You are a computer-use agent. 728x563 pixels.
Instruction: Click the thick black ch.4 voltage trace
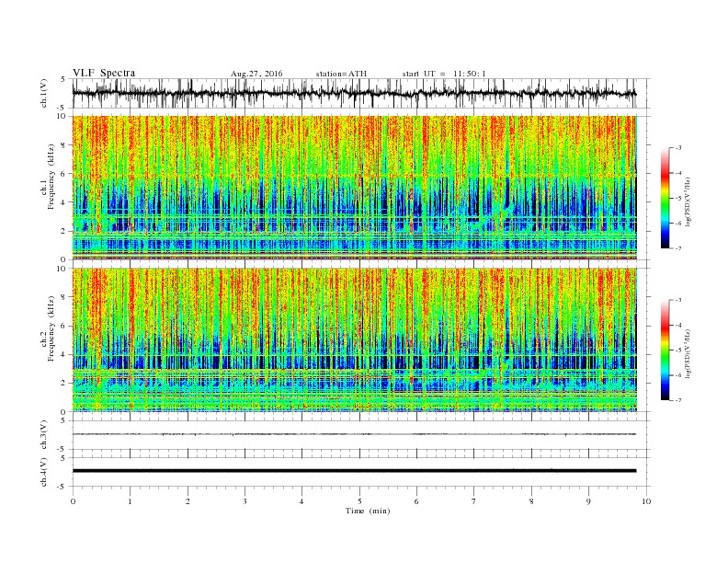pyautogui.click(x=354, y=471)
